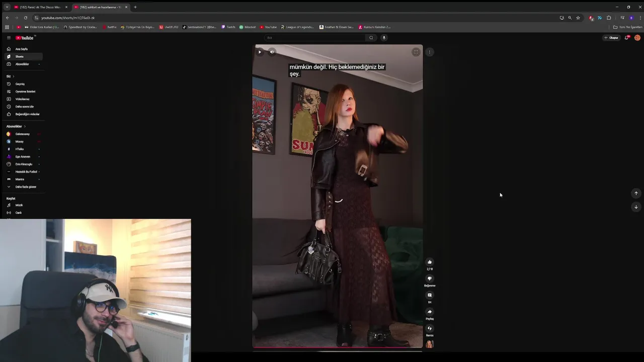Click the Short's red progress bar
This screenshot has width=644, height=362.
pyautogui.click(x=337, y=347)
